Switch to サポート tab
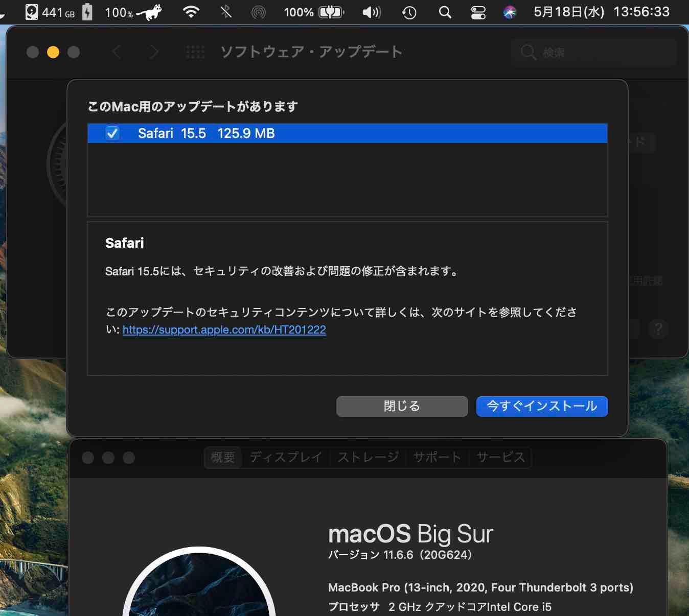Screen dimensions: 689x616 (x=437, y=457)
